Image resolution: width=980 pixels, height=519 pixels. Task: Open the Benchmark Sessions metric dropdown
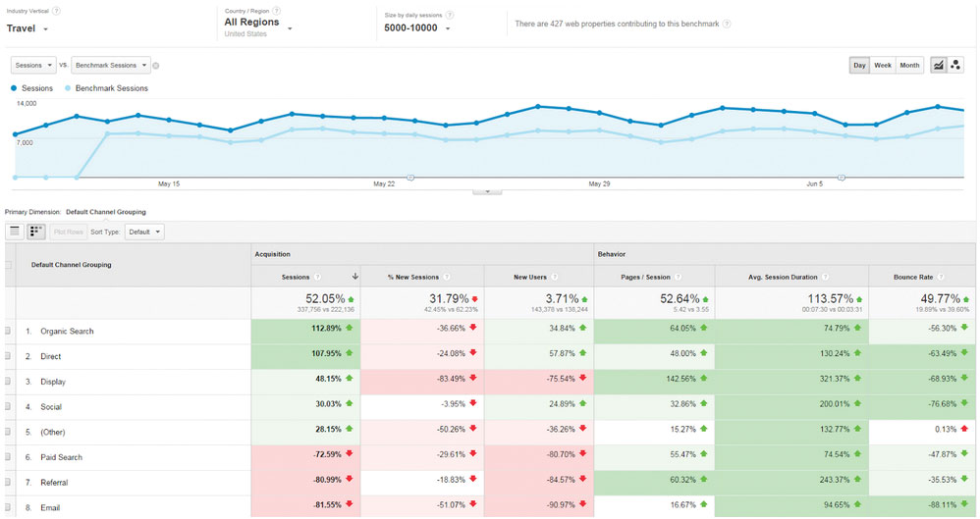[111, 65]
